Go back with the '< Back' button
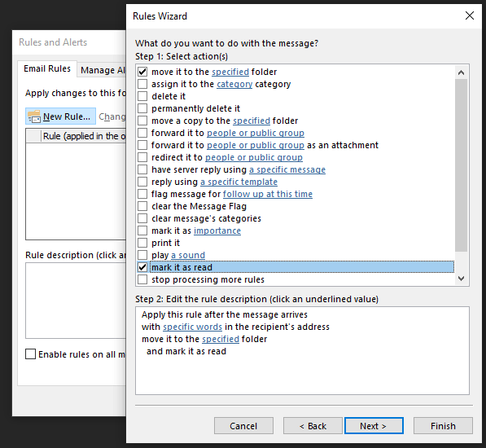This screenshot has width=486, height=448. tap(313, 426)
